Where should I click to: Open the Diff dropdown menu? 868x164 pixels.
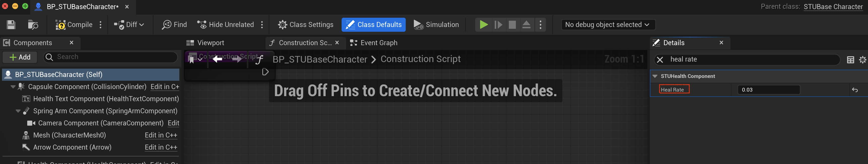tap(129, 25)
